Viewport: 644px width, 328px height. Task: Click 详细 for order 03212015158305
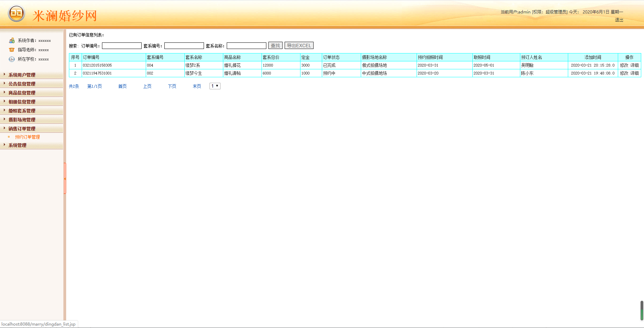[x=635, y=65]
